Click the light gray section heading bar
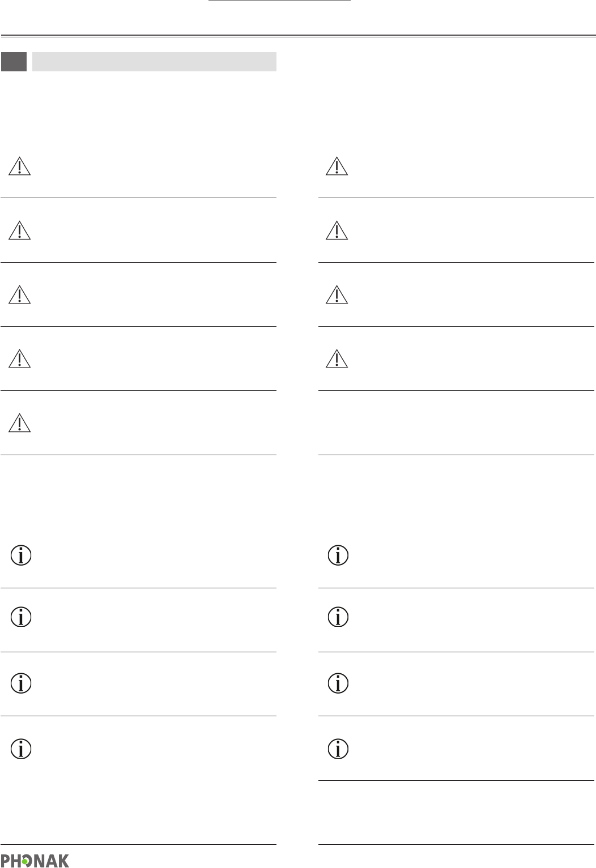This screenshot has width=596, height=868. tap(154, 62)
